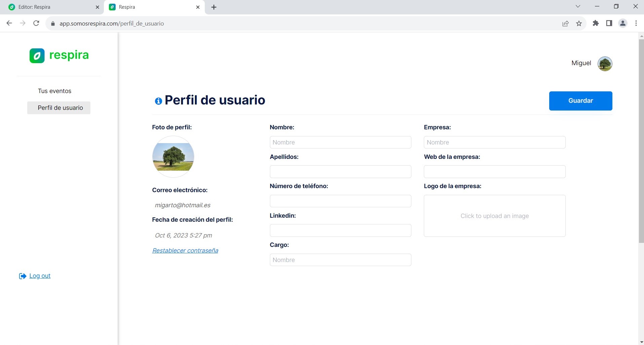
Task: Click the date Oct 6, 2023 5:27 pm
Action: coord(184,235)
